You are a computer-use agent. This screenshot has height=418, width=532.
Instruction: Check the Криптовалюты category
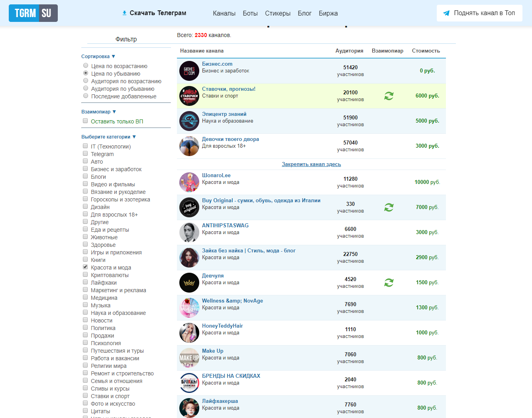pos(85,274)
